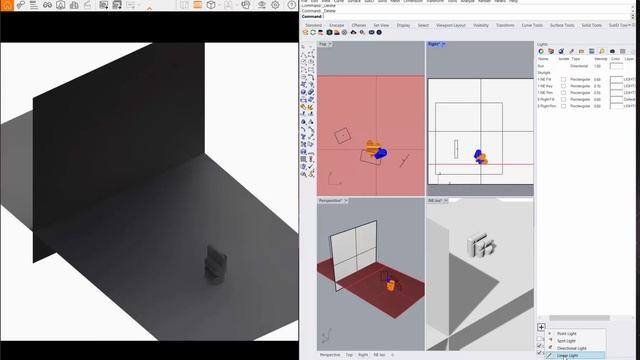Switch to the Set View toolbar tab
Screen dimensions: 640x360
pyautogui.click(x=381, y=25)
